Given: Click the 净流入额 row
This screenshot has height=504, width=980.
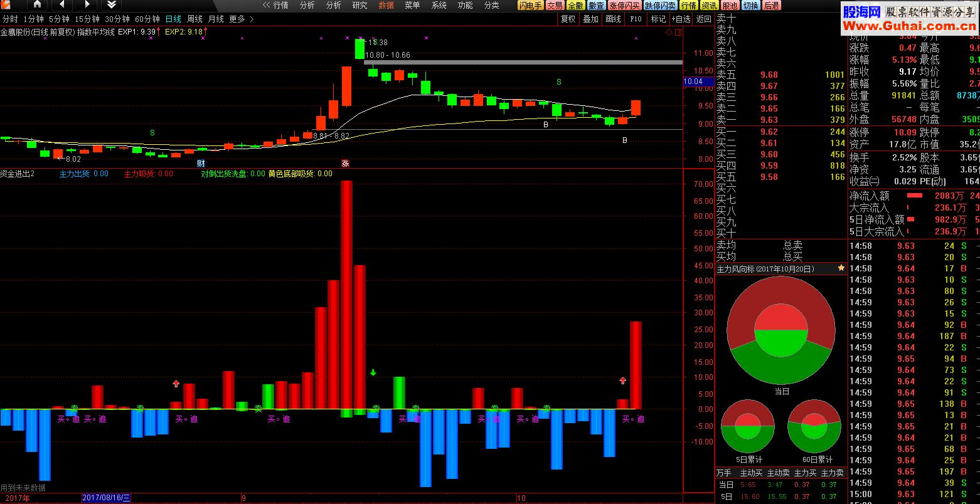Looking at the screenshot, I should pyautogui.click(x=914, y=196).
